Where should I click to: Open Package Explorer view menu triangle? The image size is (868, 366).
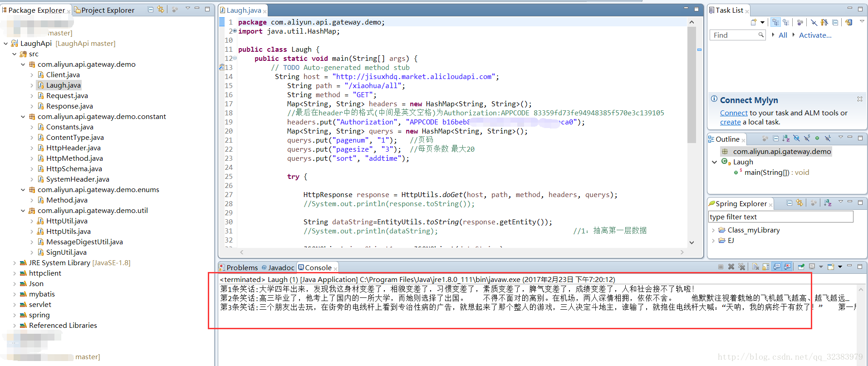(x=187, y=8)
